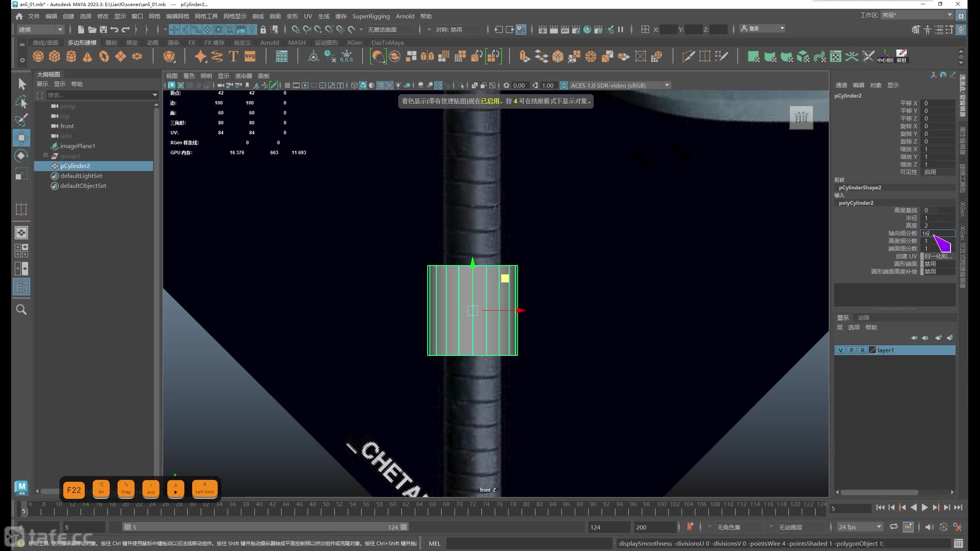Create a polygon sphere from the shelf
The width and height of the screenshot is (980, 551).
tap(38, 57)
